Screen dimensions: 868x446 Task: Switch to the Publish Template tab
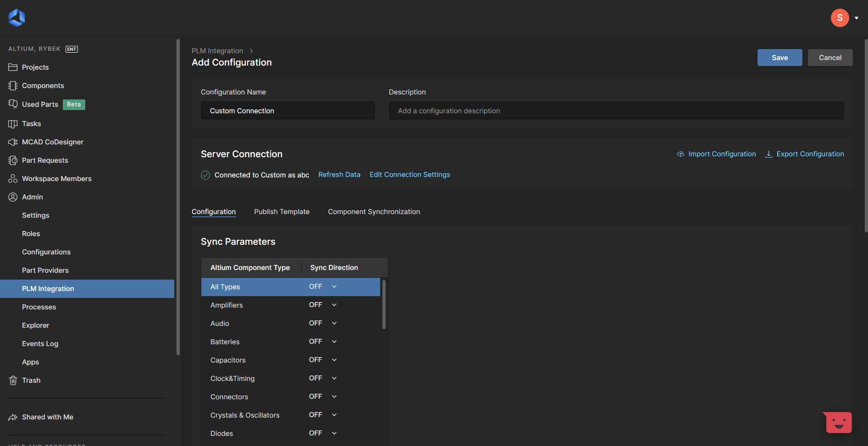coord(282,212)
